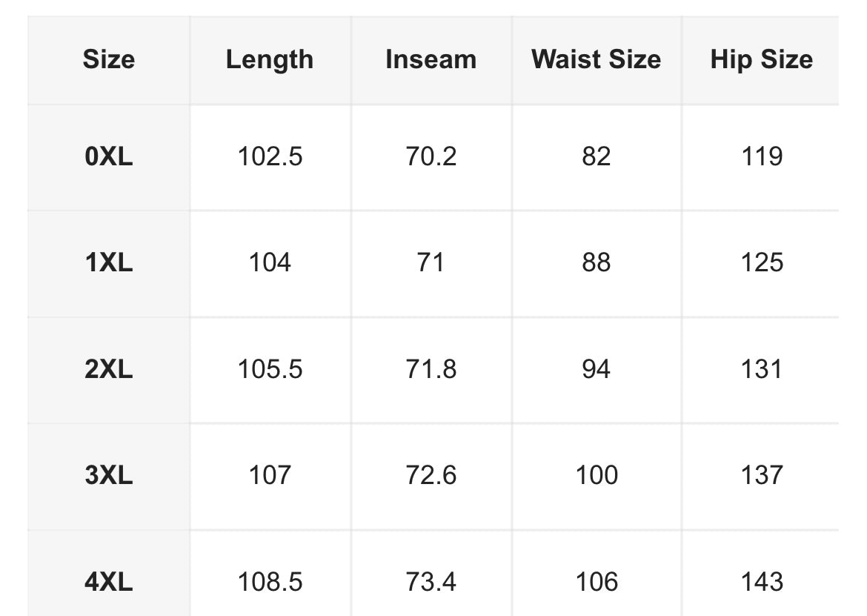Select the Inseam column header
867x616 pixels.
click(x=431, y=59)
